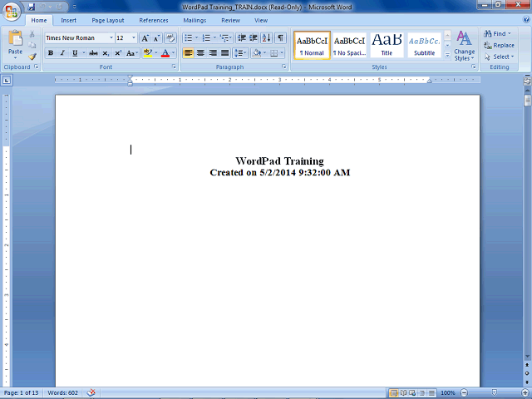Apply the red font color
Viewport: 532px width, 399px height.
[165, 53]
